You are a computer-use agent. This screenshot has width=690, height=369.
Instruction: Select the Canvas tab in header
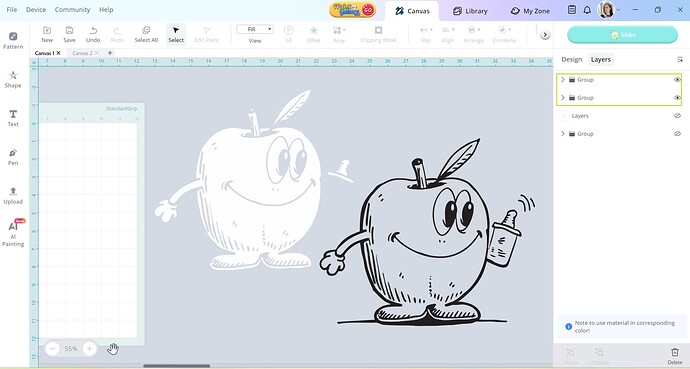pyautogui.click(x=412, y=11)
